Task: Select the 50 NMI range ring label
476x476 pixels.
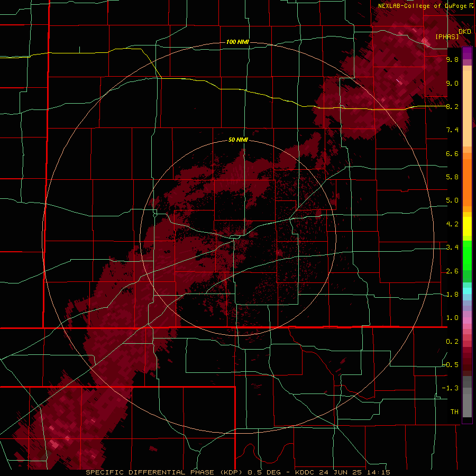Action: pyautogui.click(x=238, y=140)
